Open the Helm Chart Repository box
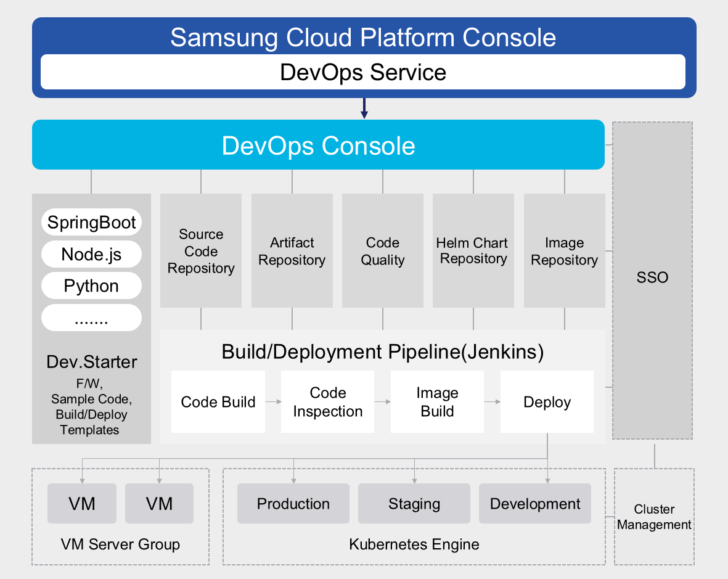 pos(473,251)
